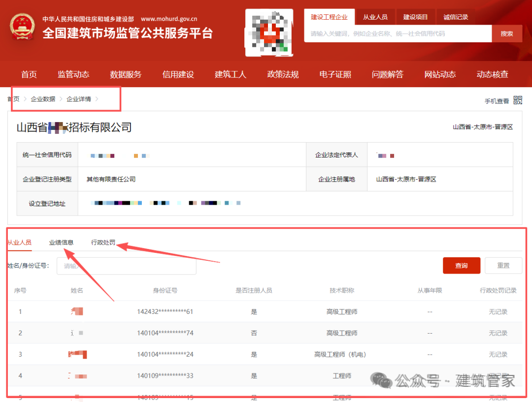Click the red 搜索 button

507,33
